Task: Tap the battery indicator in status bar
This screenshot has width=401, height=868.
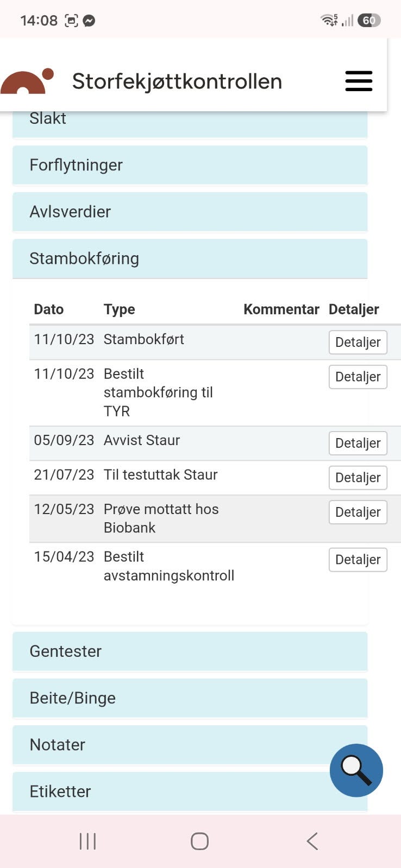Action: coord(369,21)
